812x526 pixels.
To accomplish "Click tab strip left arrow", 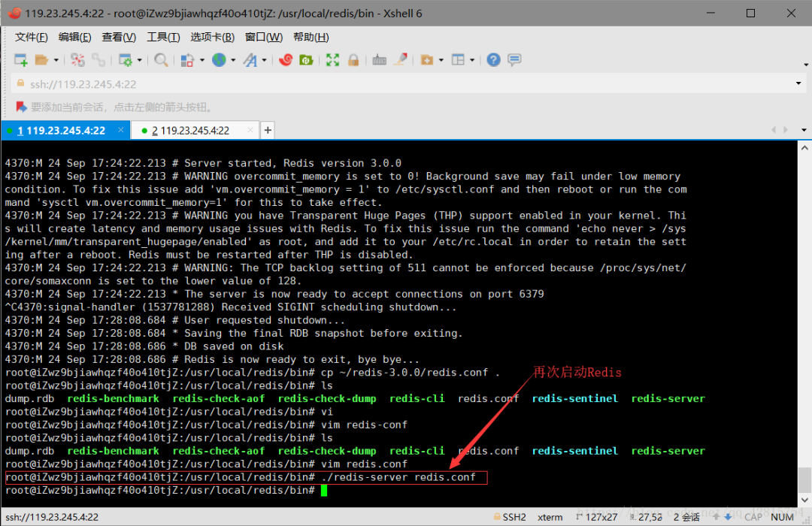I will tap(774, 130).
